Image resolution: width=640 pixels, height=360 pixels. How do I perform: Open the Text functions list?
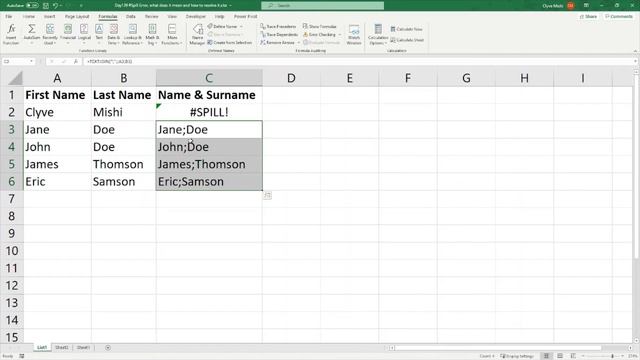(99, 34)
